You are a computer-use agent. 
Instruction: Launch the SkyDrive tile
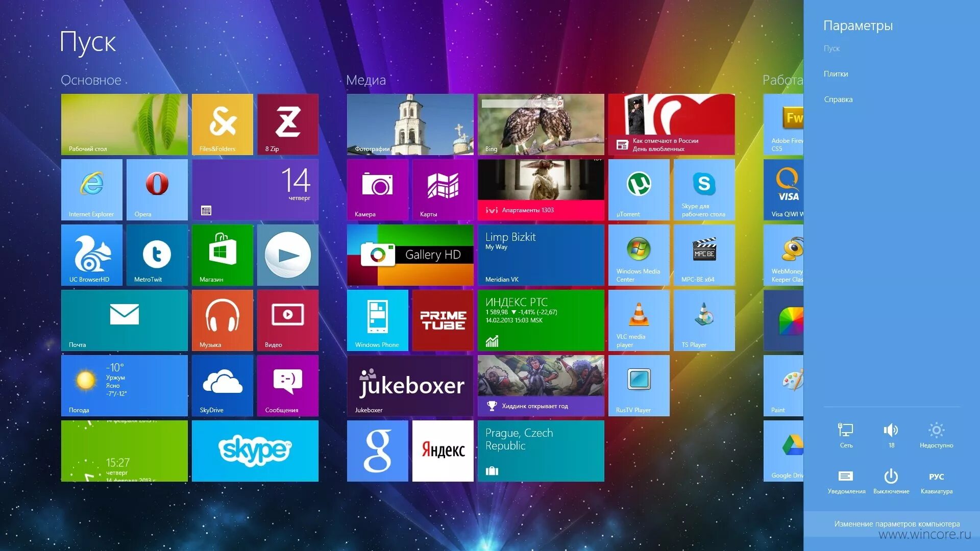point(223,386)
